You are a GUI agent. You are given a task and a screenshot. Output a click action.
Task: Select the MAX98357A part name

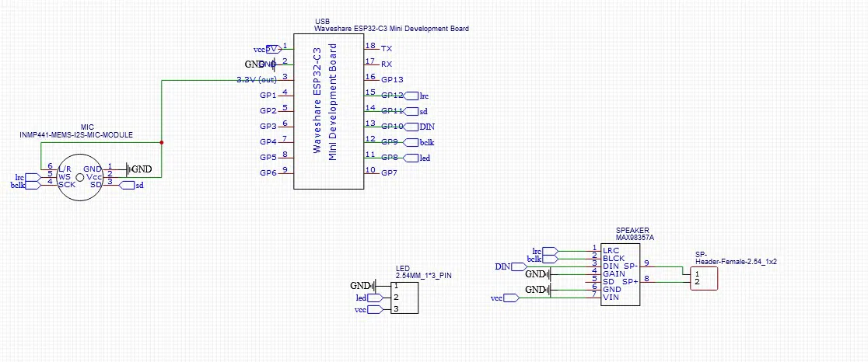click(636, 237)
